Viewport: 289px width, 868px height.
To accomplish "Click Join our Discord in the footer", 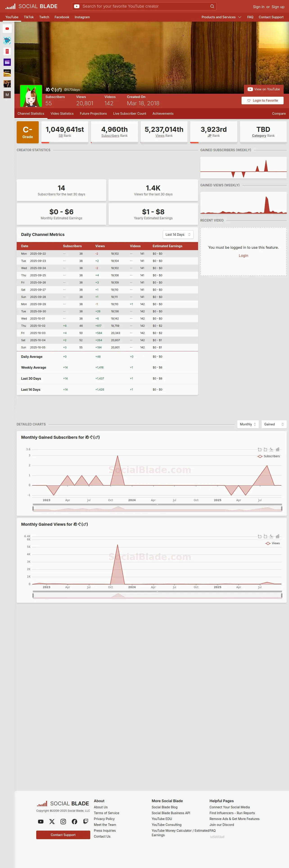I will (x=222, y=825).
